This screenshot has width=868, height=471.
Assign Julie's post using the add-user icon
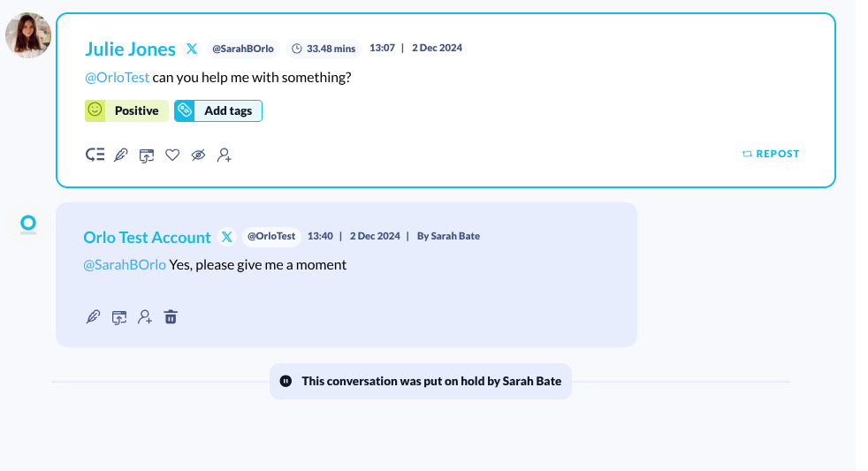pyautogui.click(x=225, y=155)
